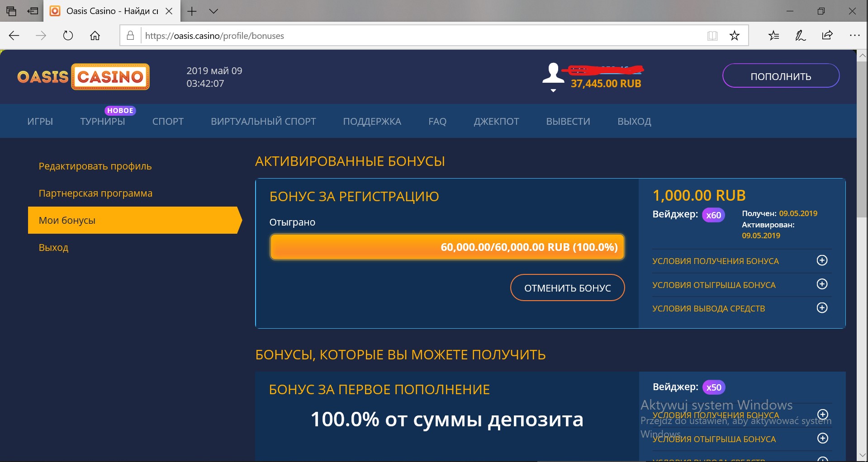
Task: Open the favorites hub icon
Action: pos(773,35)
